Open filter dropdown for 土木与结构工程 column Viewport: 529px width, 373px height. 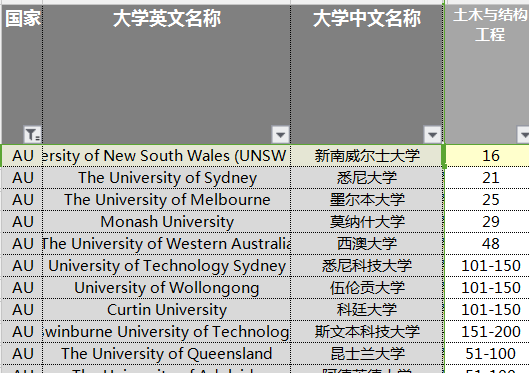[523, 135]
